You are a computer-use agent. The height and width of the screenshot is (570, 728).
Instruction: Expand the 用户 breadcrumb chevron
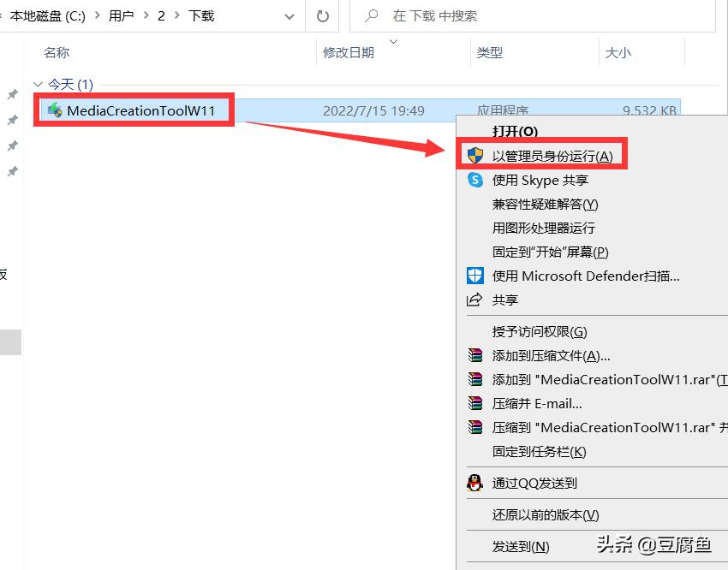(x=146, y=15)
